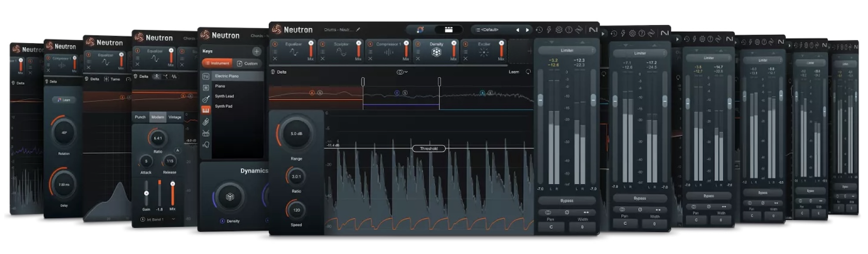Click swap channels arrows icon in front window
Viewport: 868px width, 254px height.
coord(586,212)
